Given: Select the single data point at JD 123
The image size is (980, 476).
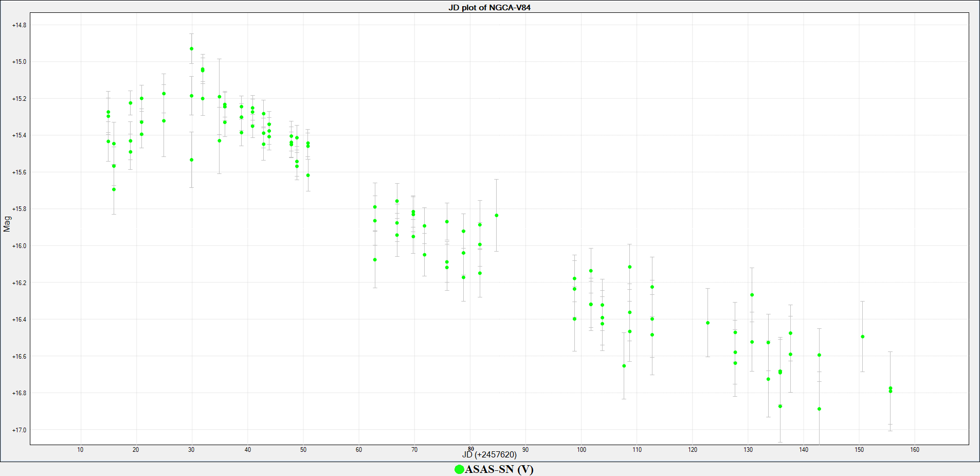Looking at the screenshot, I should [x=708, y=323].
